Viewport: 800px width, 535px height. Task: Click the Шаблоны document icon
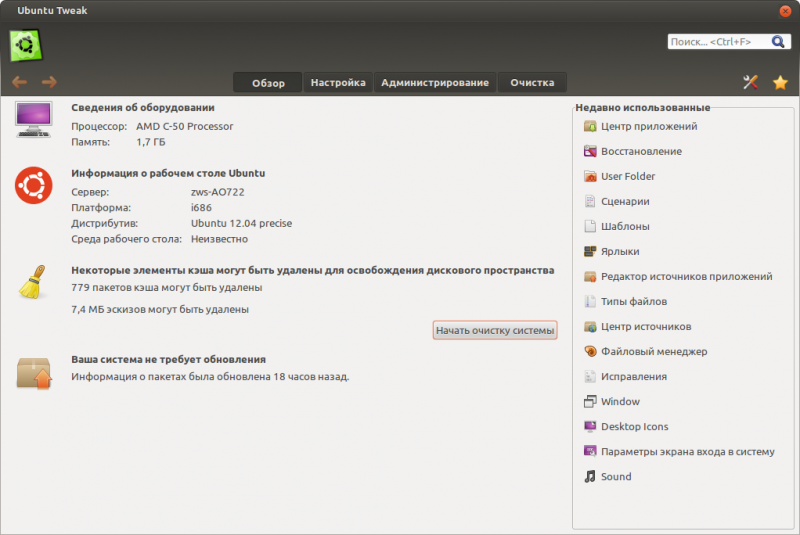590,226
